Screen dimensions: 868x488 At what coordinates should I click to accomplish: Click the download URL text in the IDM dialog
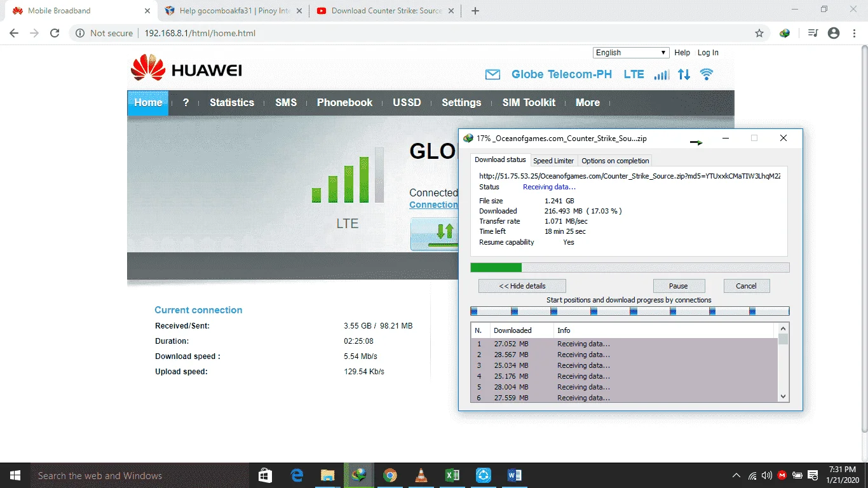tap(630, 176)
